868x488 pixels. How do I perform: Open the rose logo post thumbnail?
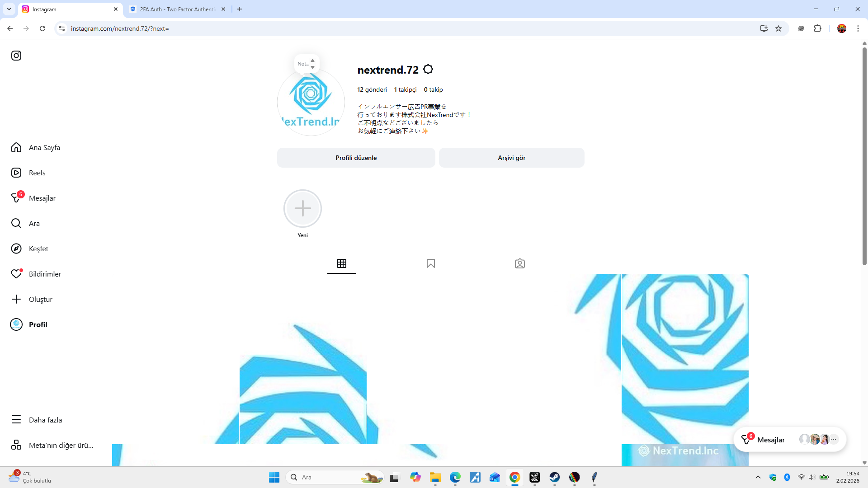(x=685, y=359)
